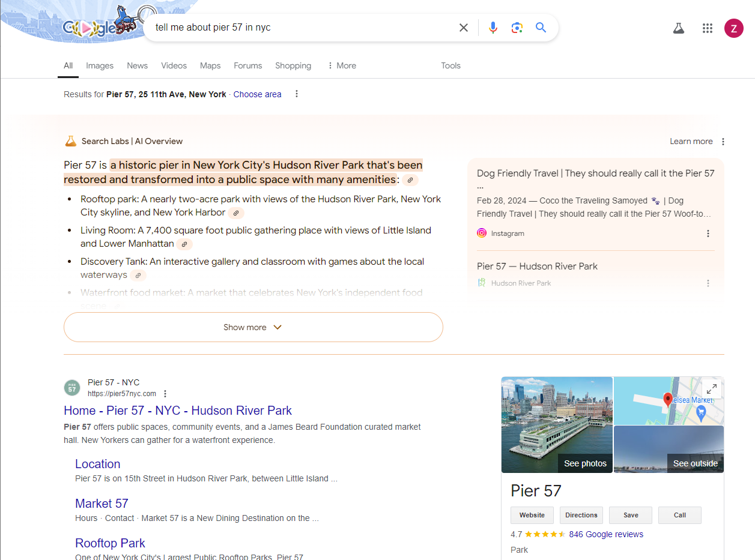This screenshot has width=755, height=560.
Task: Click the search query input field
Action: point(300,28)
